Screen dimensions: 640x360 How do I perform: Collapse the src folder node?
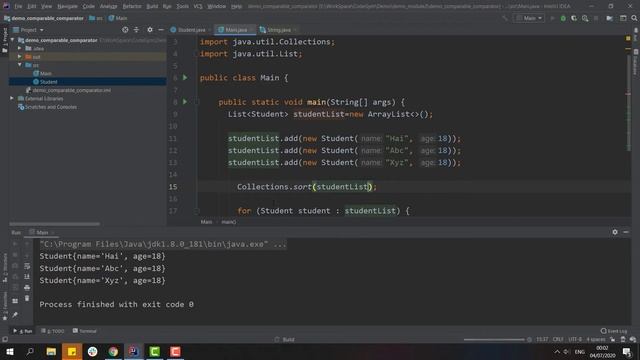point(20,65)
